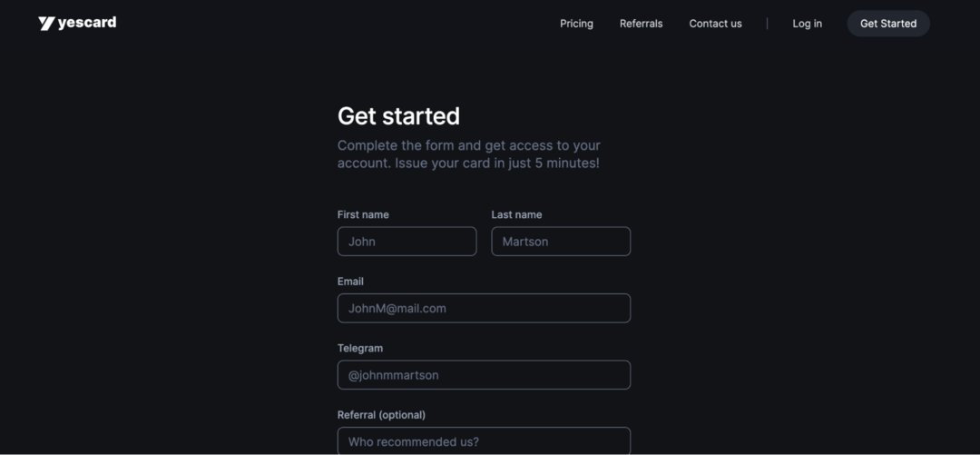Click into the Last name field
This screenshot has height=455, width=980.
pos(561,242)
